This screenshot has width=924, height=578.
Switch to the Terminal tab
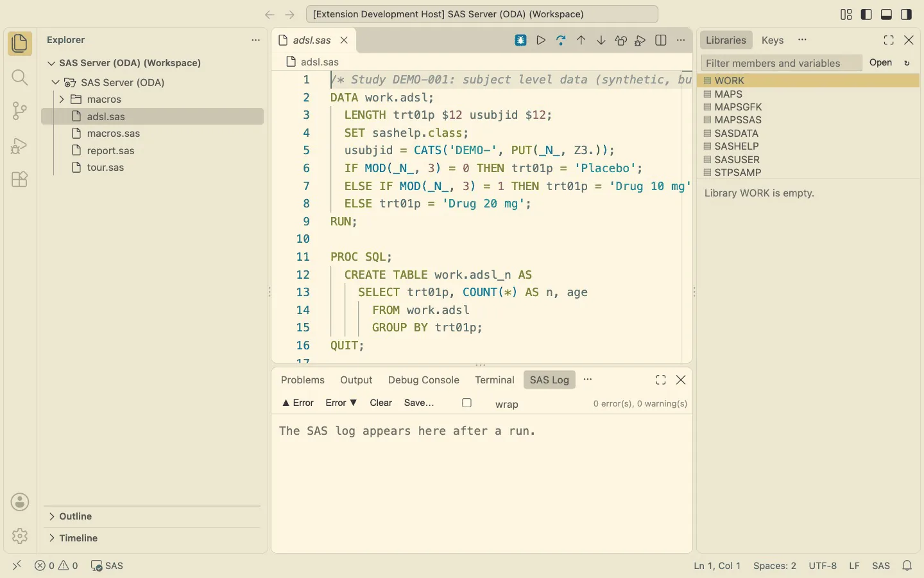495,380
